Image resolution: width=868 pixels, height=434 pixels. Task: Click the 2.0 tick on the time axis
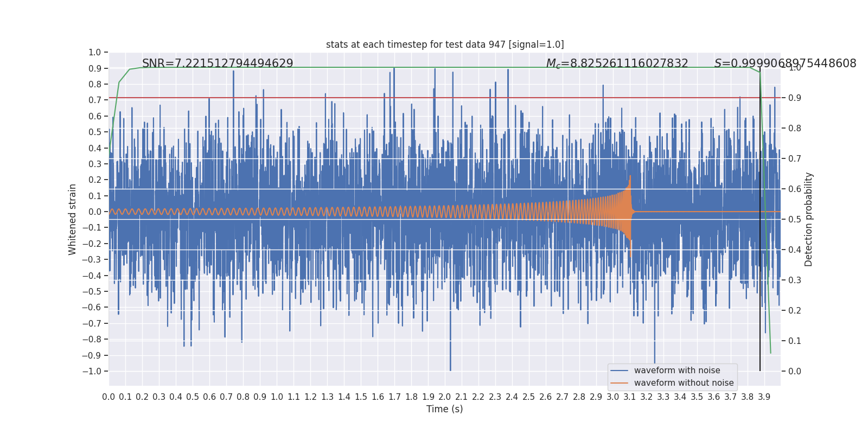[x=445, y=397]
